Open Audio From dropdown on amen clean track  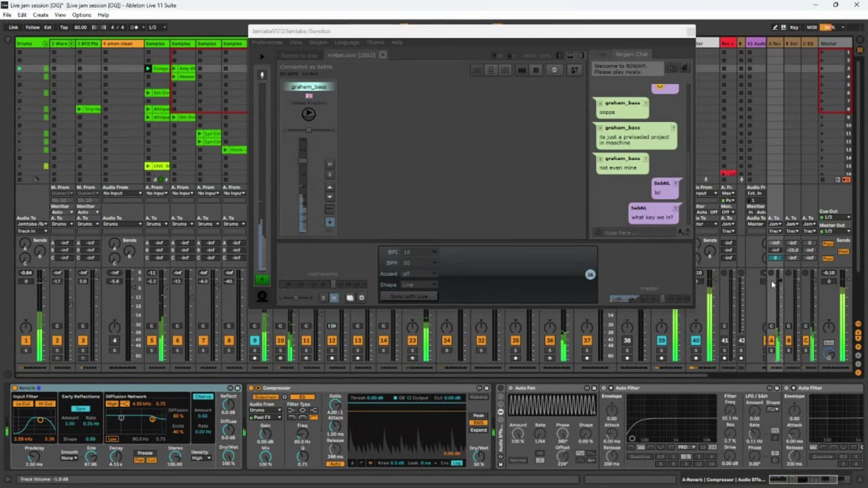click(x=122, y=193)
